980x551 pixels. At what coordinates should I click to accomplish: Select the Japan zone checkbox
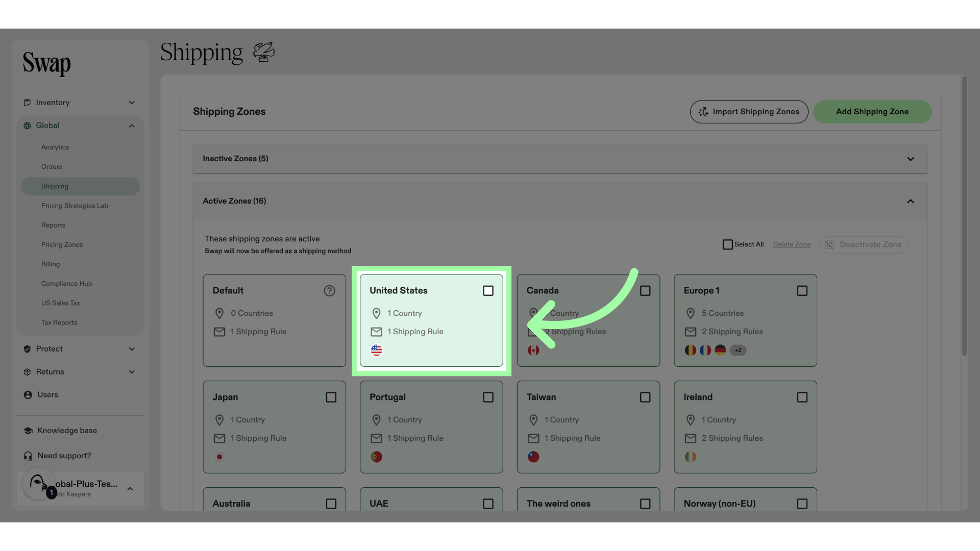pyautogui.click(x=331, y=397)
